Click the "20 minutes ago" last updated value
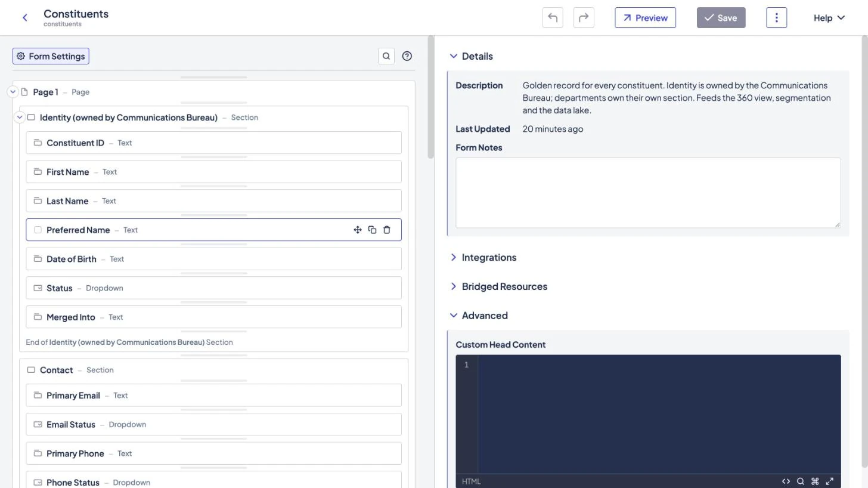The width and height of the screenshot is (868, 488). (553, 129)
